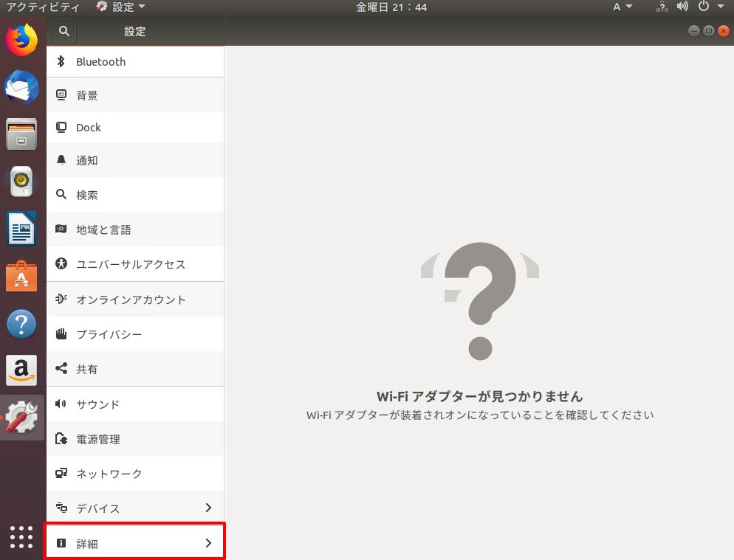The height and width of the screenshot is (560, 734).
Task: Click the Dock icon in sidebar
Action: pos(61,127)
